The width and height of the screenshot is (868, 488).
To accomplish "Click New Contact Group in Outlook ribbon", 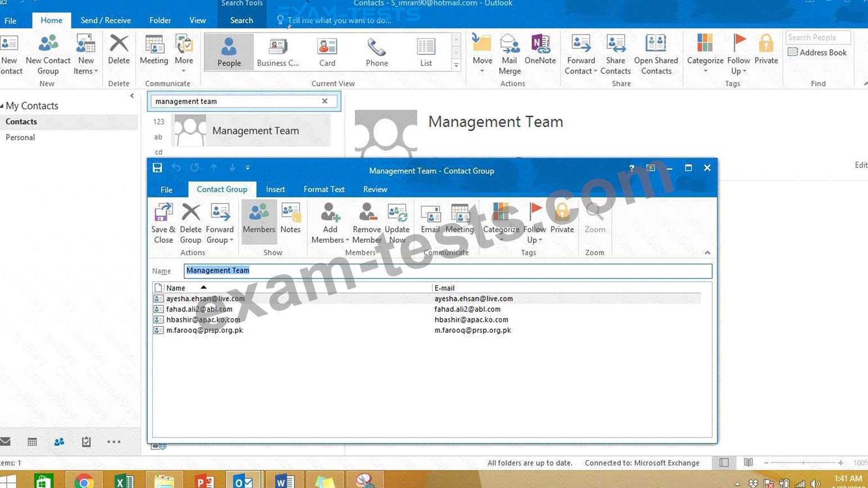I will 48,55.
